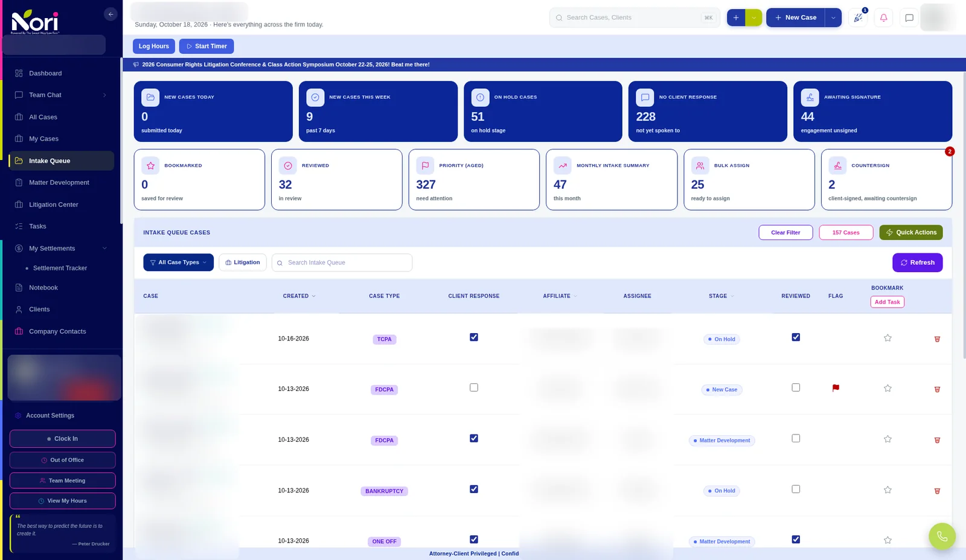Click the Clear Filter button
The image size is (966, 560).
[785, 232]
